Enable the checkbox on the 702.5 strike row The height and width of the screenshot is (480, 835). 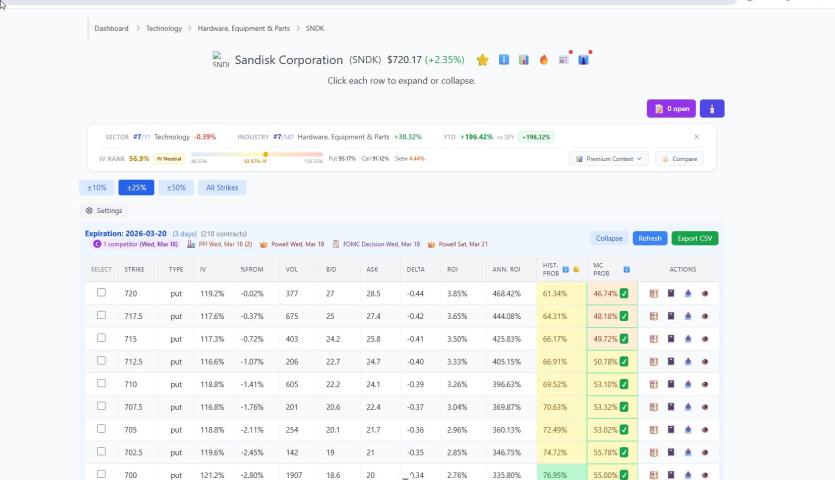(101, 451)
